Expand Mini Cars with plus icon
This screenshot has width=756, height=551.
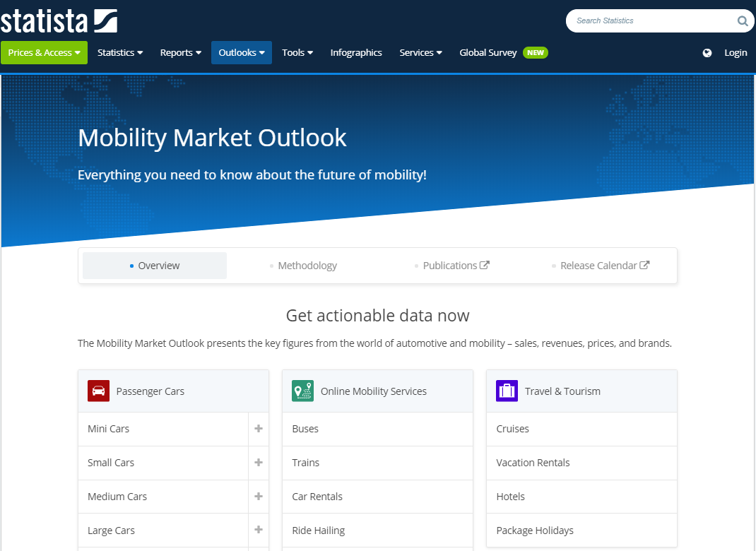(259, 429)
